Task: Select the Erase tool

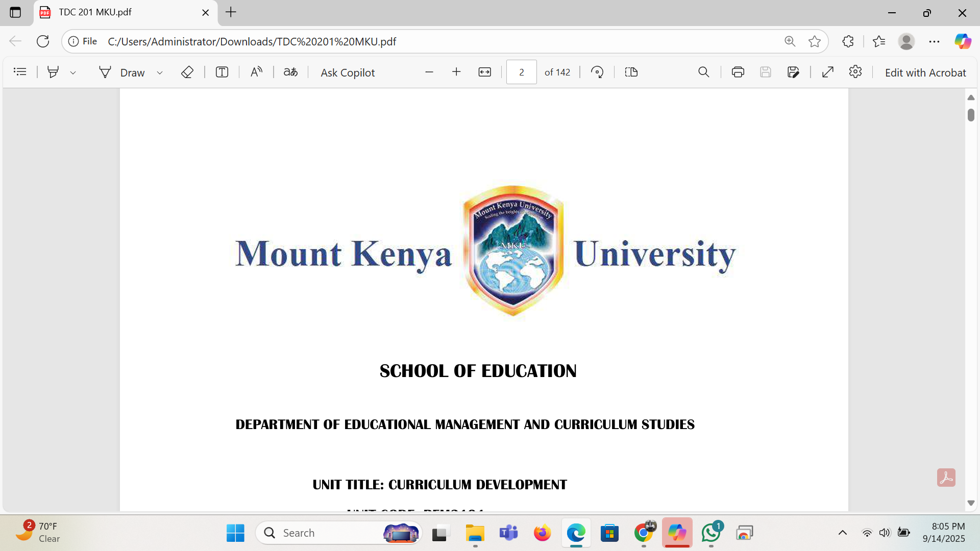Action: (x=187, y=72)
